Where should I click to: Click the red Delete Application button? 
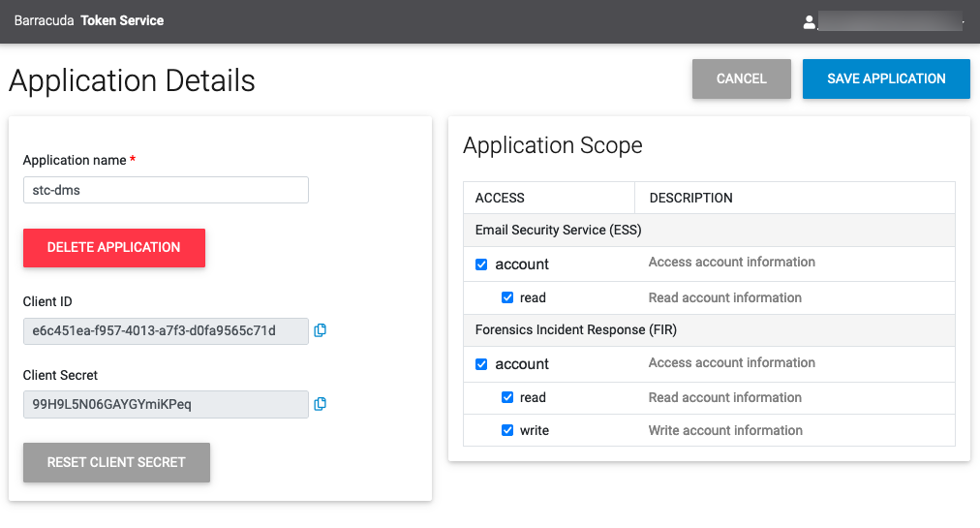[113, 248]
